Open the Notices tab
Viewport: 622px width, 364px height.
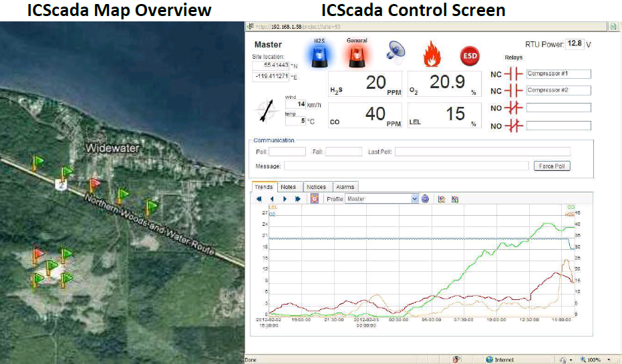pos(316,187)
